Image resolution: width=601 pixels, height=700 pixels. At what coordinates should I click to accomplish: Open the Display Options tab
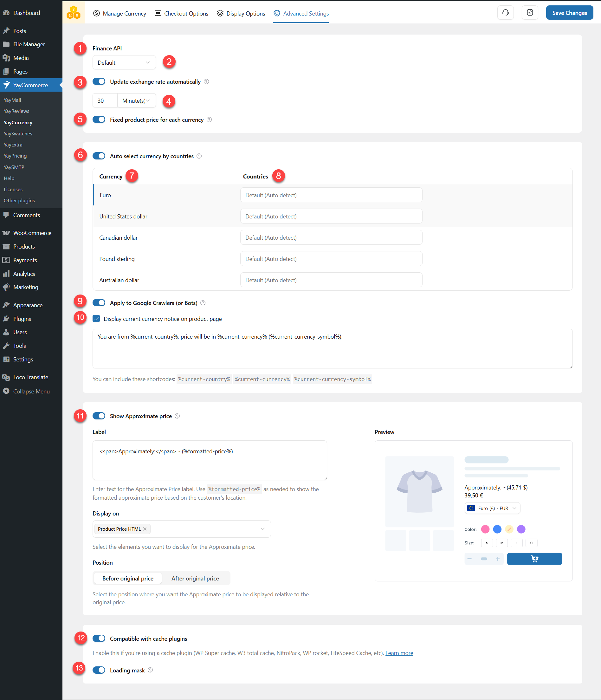[x=241, y=14]
